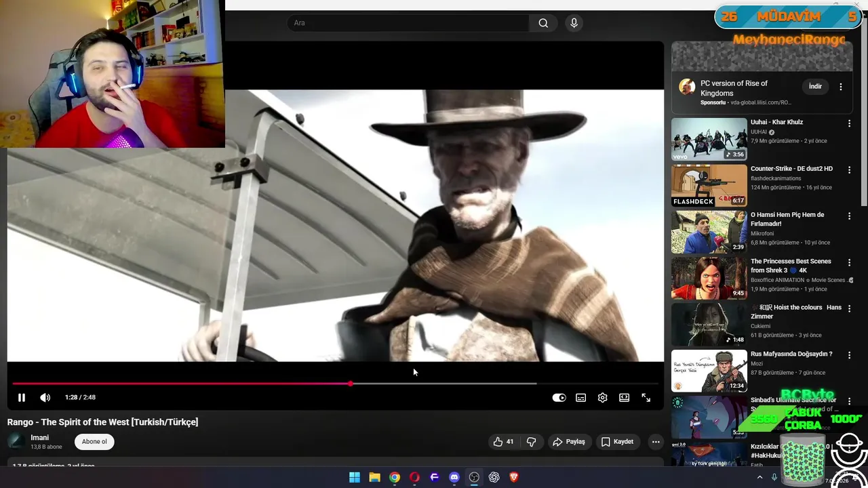Open the 'PC version of Rise of Kingdoms' ad
Image resolution: width=868 pixels, height=488 pixels.
(734, 88)
